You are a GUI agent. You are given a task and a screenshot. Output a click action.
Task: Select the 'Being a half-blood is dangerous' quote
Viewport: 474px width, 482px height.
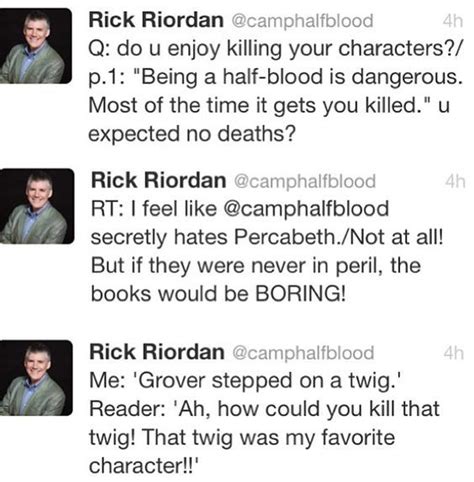301,77
